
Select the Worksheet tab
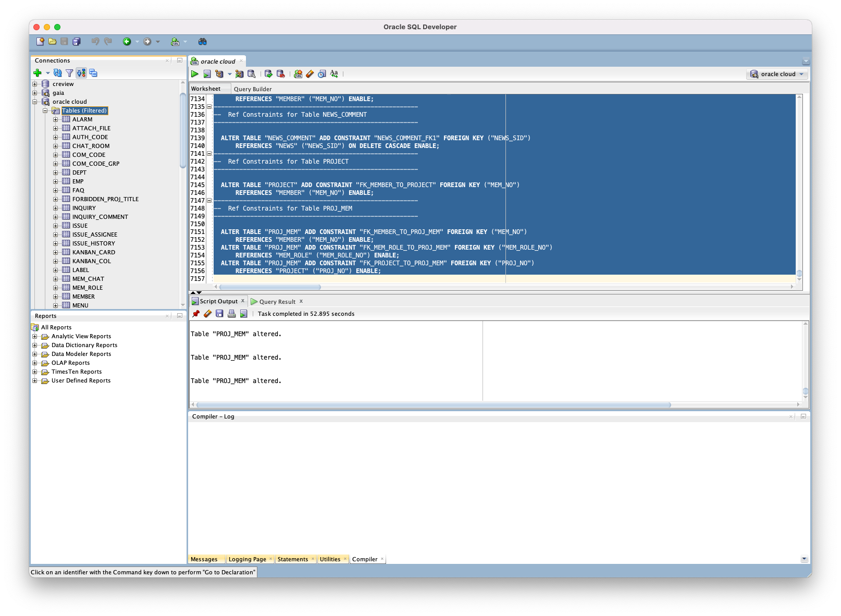(206, 89)
